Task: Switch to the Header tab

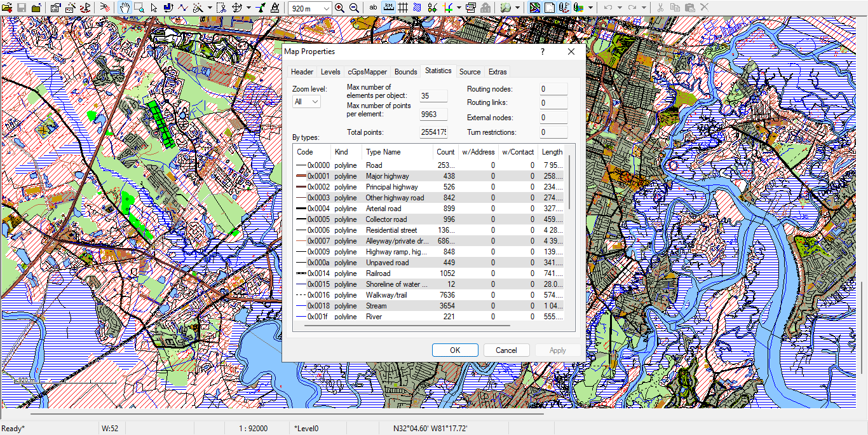Action: [x=302, y=71]
